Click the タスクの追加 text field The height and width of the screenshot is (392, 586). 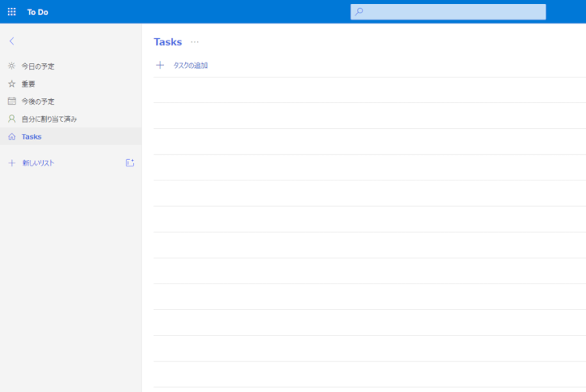[x=191, y=66]
